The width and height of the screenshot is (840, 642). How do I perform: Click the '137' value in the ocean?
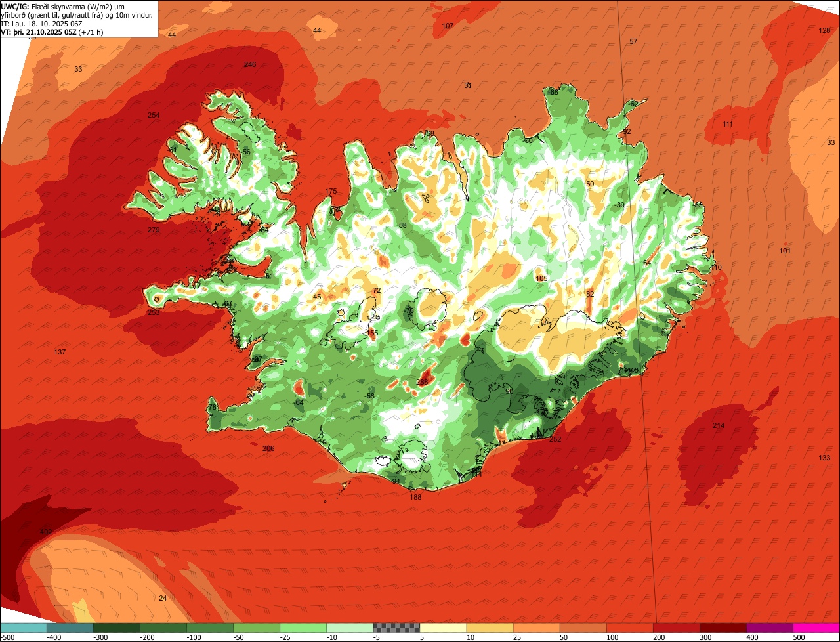[60, 353]
